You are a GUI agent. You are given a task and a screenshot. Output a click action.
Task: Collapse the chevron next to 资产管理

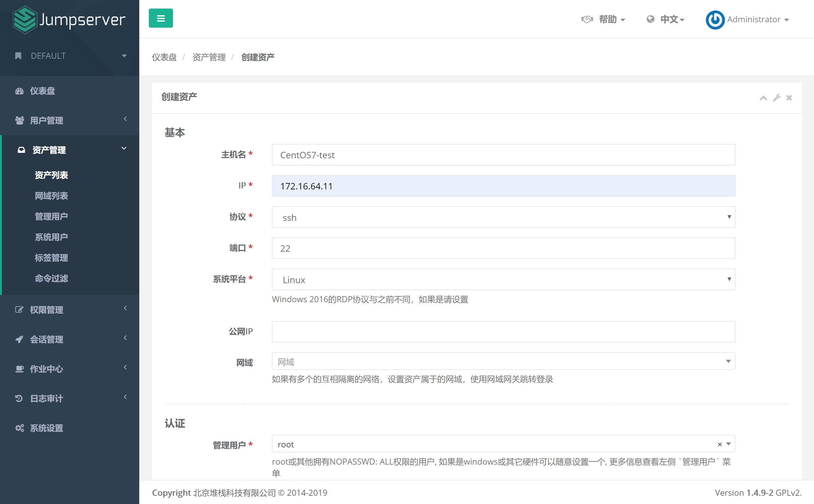(124, 148)
